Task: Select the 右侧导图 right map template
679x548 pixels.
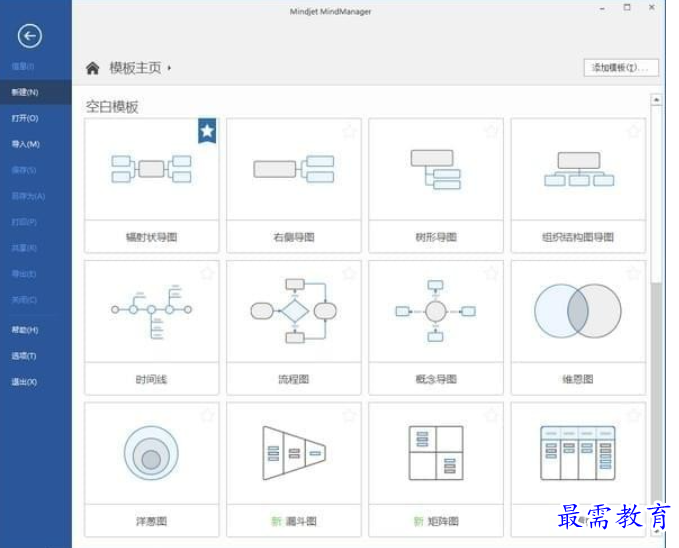Action: [x=294, y=185]
